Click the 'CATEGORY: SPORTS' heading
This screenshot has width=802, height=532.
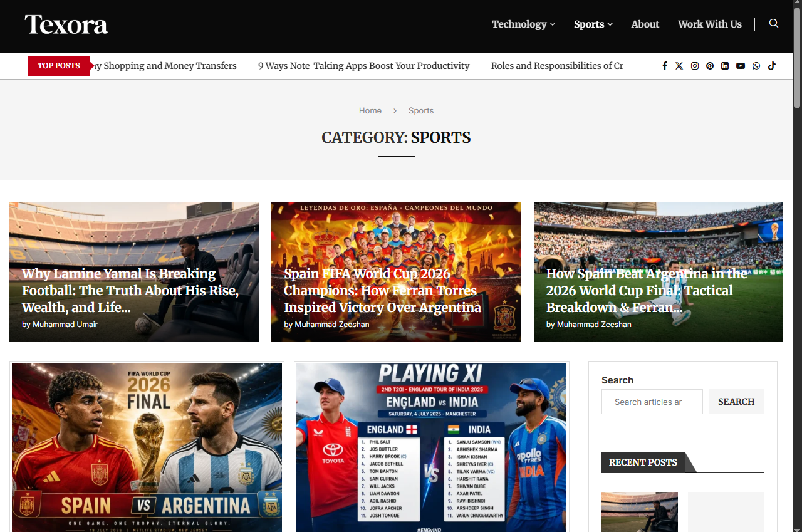(396, 138)
